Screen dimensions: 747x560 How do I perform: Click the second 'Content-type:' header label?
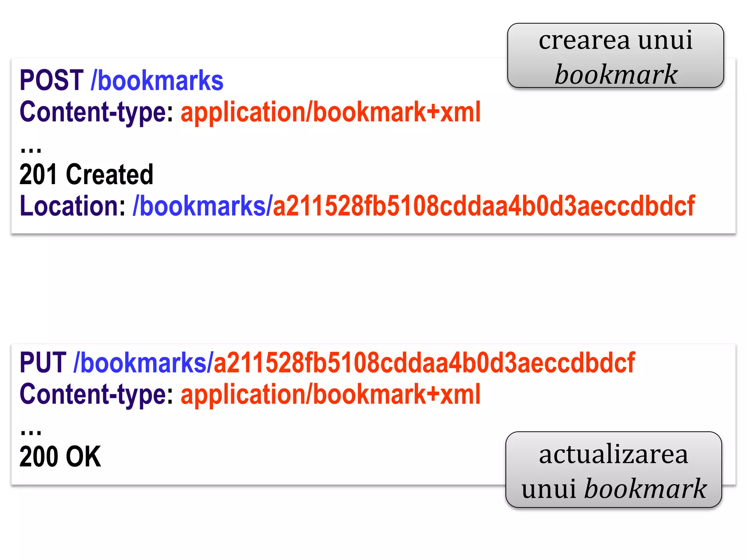click(x=97, y=394)
